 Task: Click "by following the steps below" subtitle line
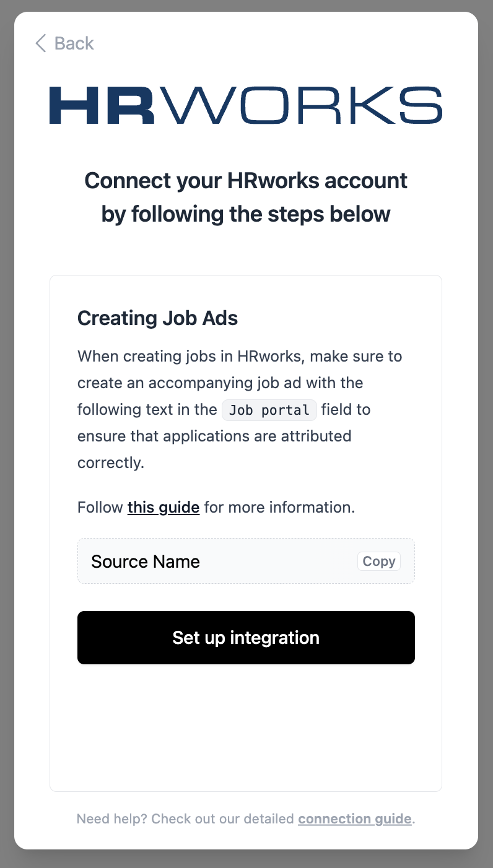[x=246, y=214]
